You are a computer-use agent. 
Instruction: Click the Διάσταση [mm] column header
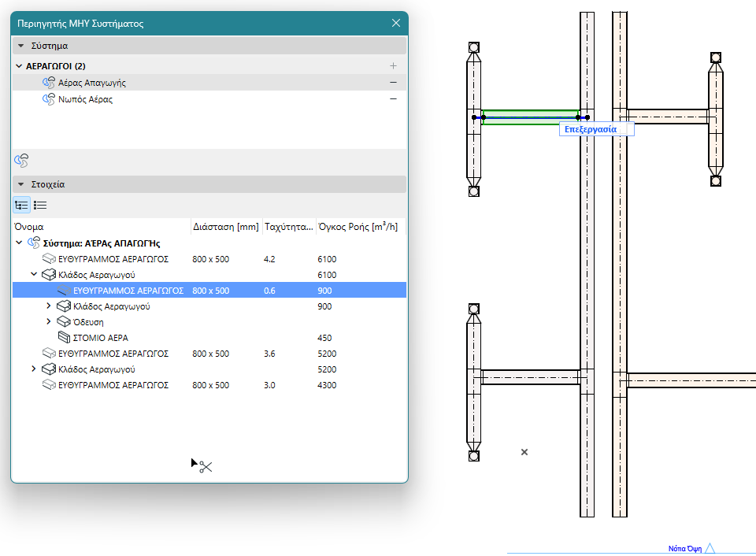[225, 227]
